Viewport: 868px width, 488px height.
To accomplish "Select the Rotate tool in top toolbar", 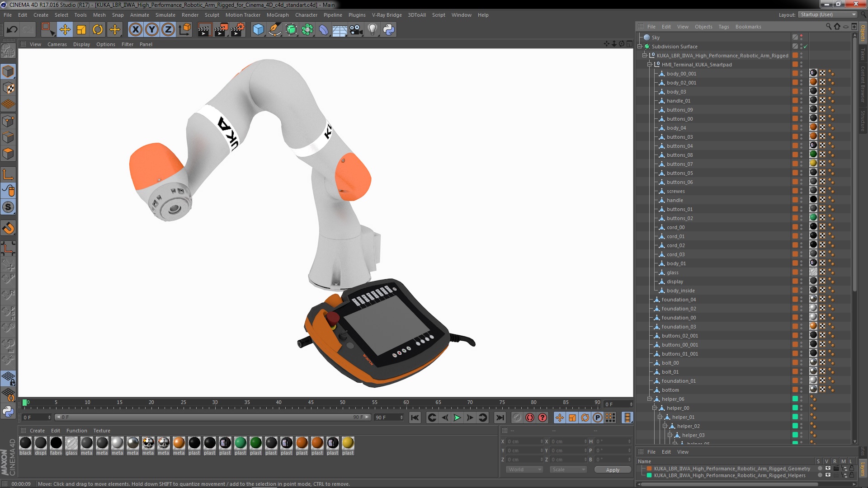I will click(x=98, y=30).
